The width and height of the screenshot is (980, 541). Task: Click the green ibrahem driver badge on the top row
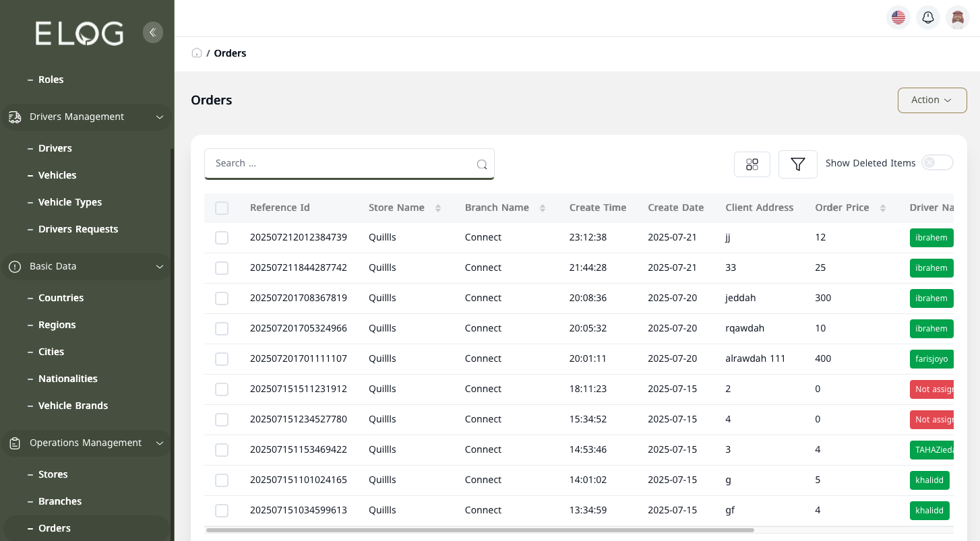(931, 237)
